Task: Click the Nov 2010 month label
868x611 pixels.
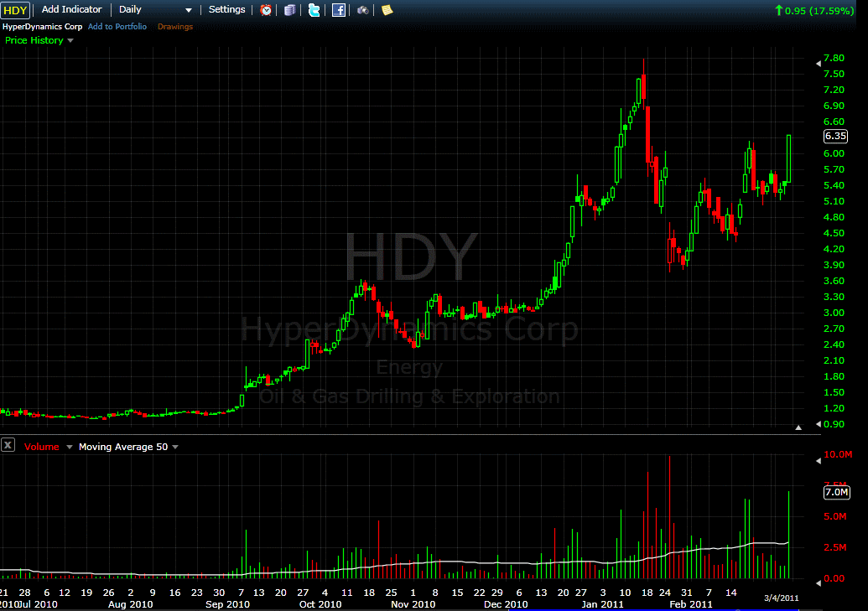Action: click(413, 604)
